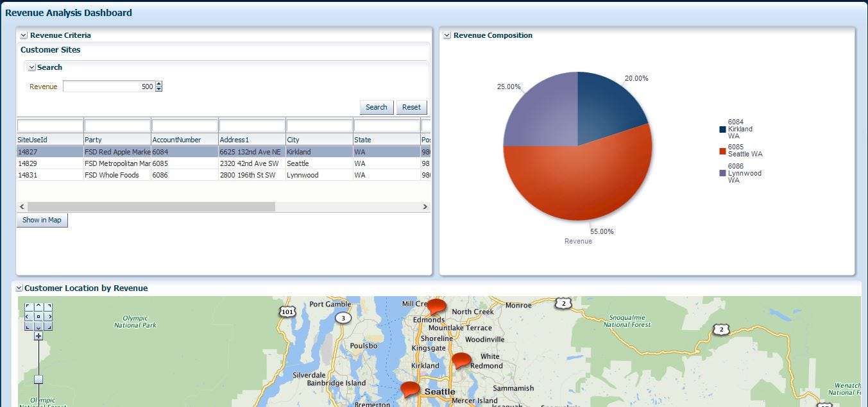Click the 6085 Seattle WA legend swatch
This screenshot has height=407, width=868.
pos(722,151)
